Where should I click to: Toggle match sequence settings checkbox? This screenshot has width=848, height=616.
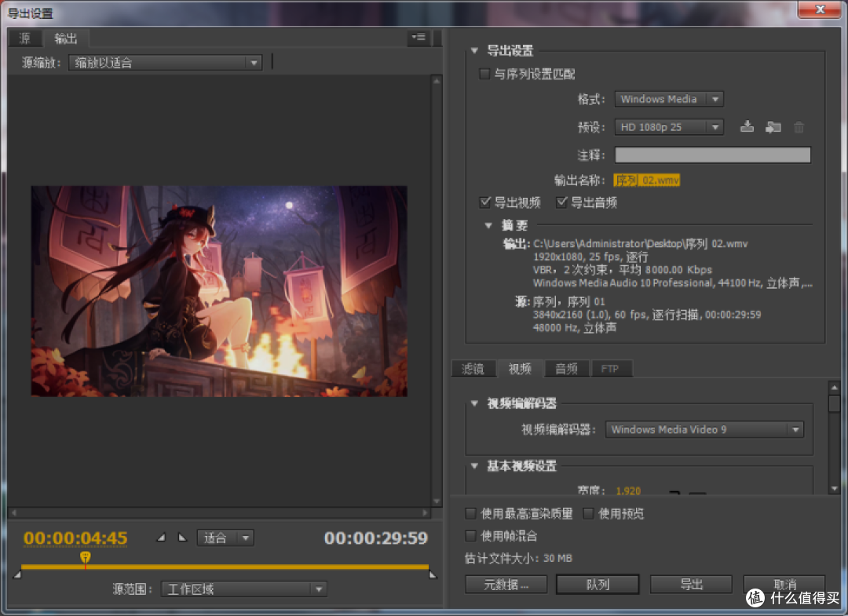pos(484,74)
